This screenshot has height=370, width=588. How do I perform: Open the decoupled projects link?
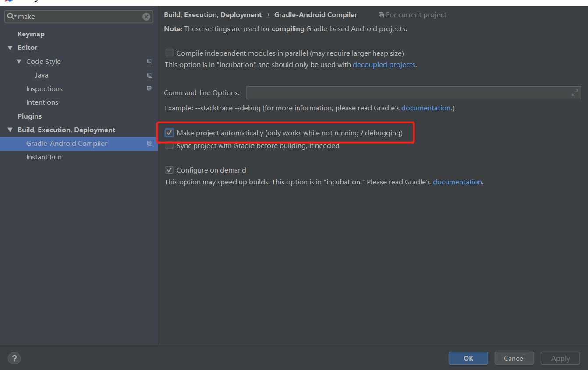[384, 64]
